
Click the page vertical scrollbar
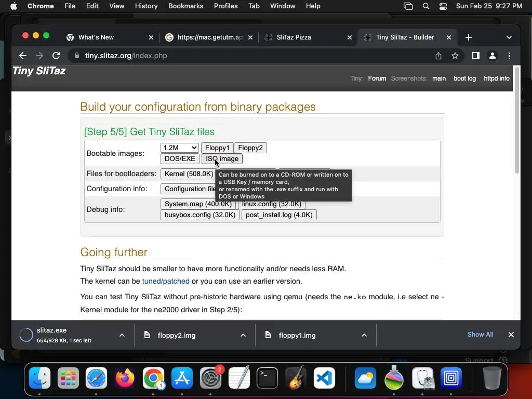pyautogui.click(x=517, y=120)
